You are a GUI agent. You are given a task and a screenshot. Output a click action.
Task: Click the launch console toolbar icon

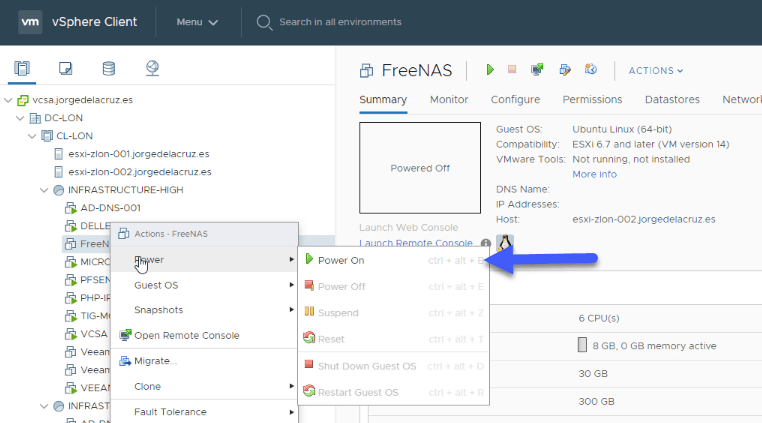click(537, 70)
